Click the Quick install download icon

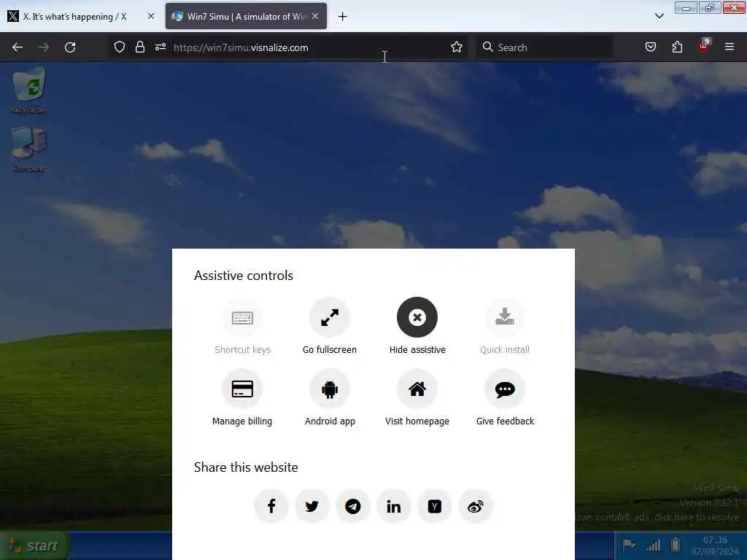505,318
